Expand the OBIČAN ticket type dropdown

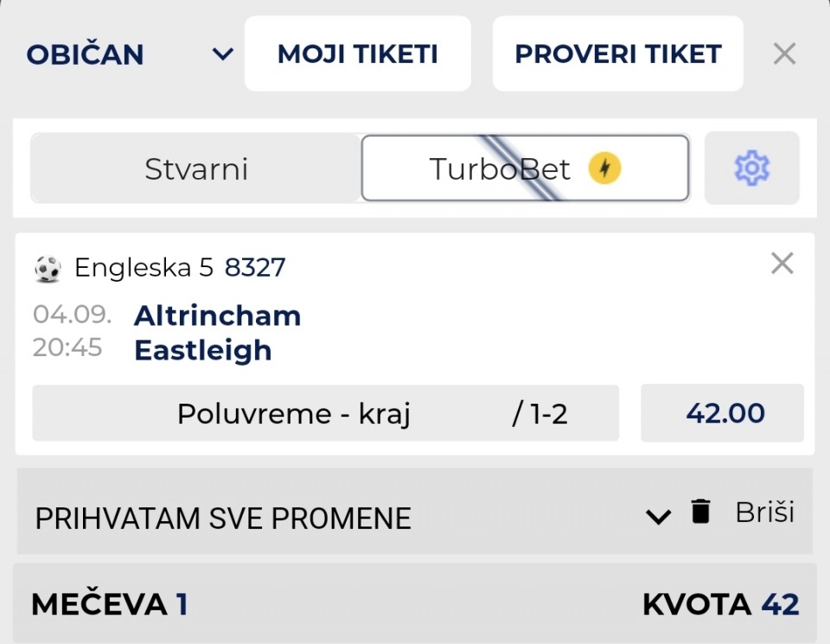[x=130, y=54]
